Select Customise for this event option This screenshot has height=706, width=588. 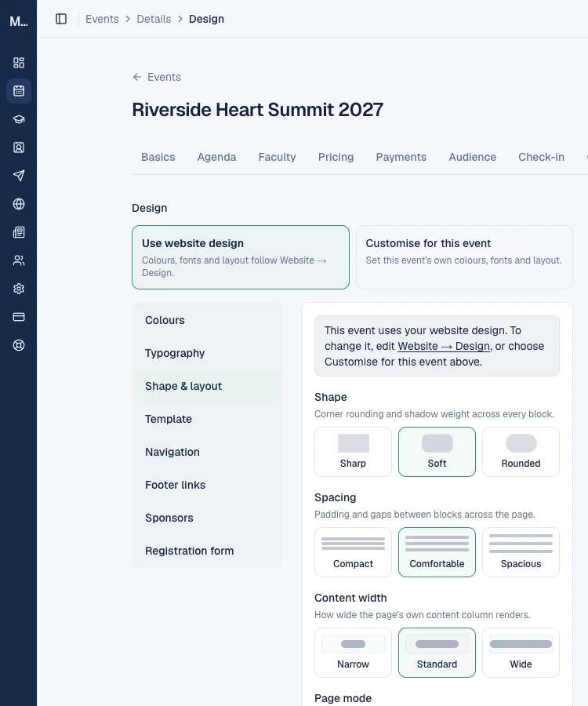464,257
